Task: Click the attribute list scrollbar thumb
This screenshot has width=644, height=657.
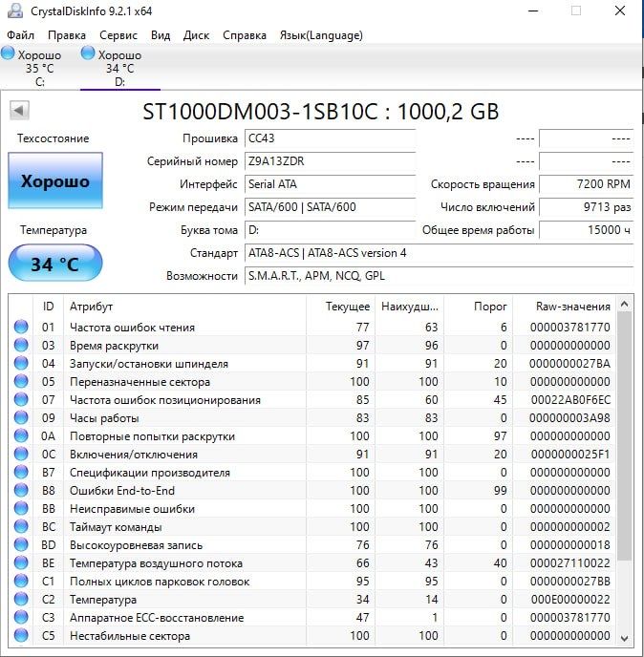Action: point(624,435)
